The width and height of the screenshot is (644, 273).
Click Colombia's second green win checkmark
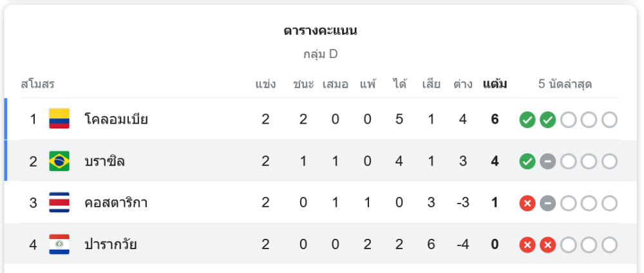click(548, 120)
